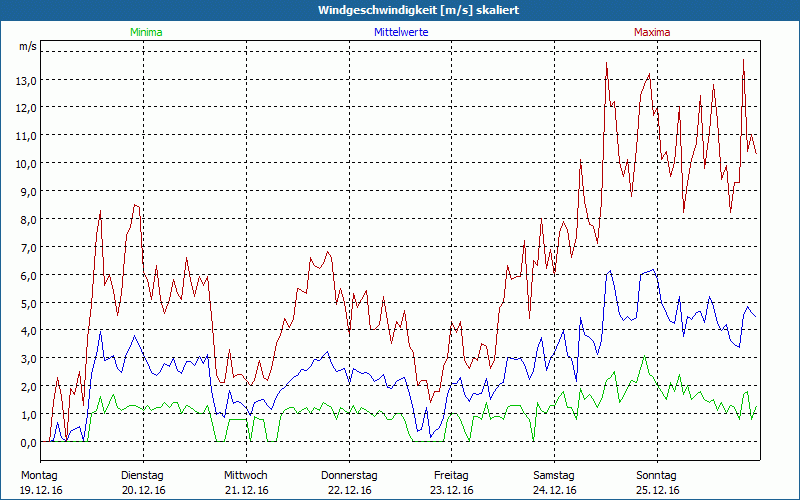Click the 10,0 y-axis value
Viewport: 800px width, 500px height.
(26, 163)
